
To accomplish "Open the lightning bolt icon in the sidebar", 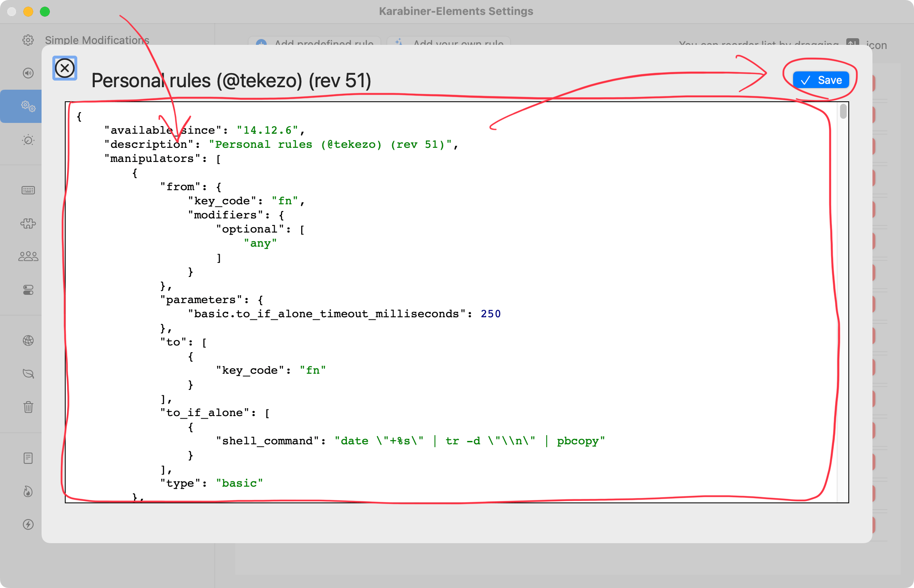I will click(28, 524).
